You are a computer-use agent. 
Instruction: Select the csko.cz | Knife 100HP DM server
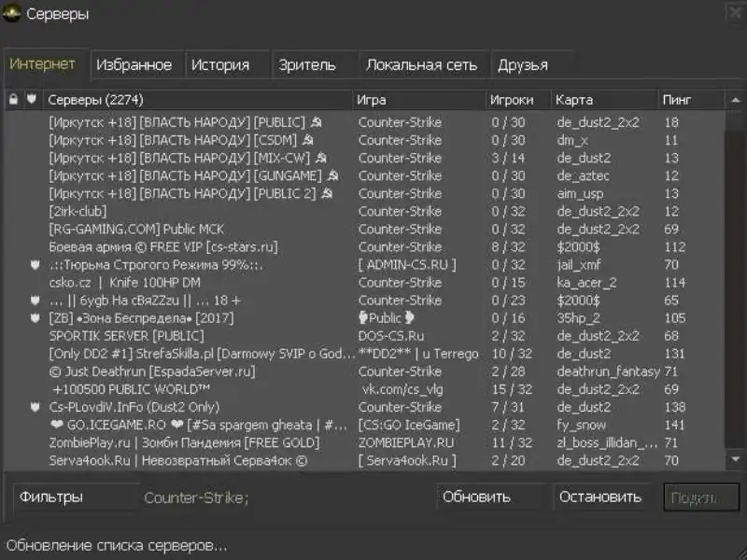[365, 283]
